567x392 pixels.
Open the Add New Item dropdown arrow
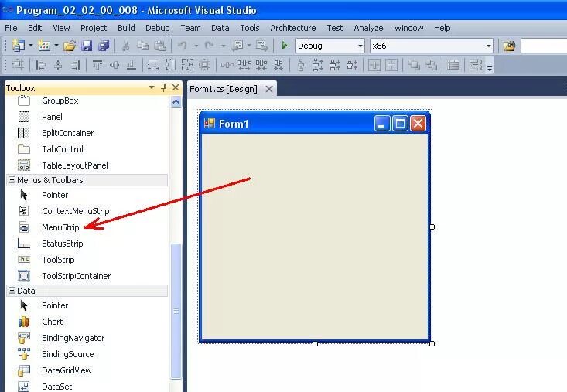click(56, 46)
